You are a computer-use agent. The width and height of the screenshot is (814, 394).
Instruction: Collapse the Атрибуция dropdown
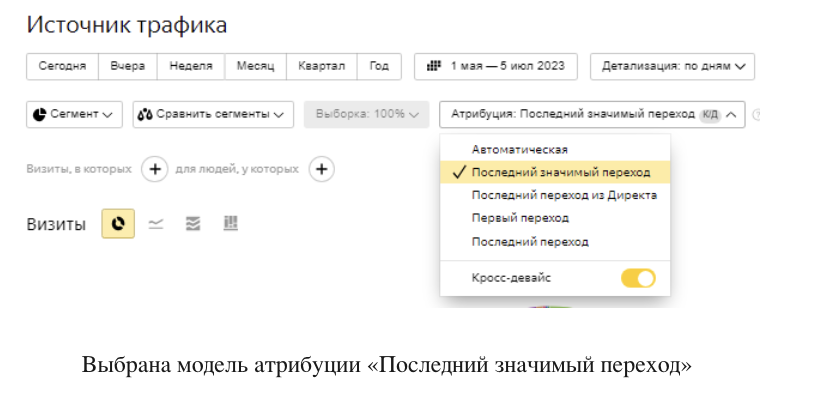592,114
